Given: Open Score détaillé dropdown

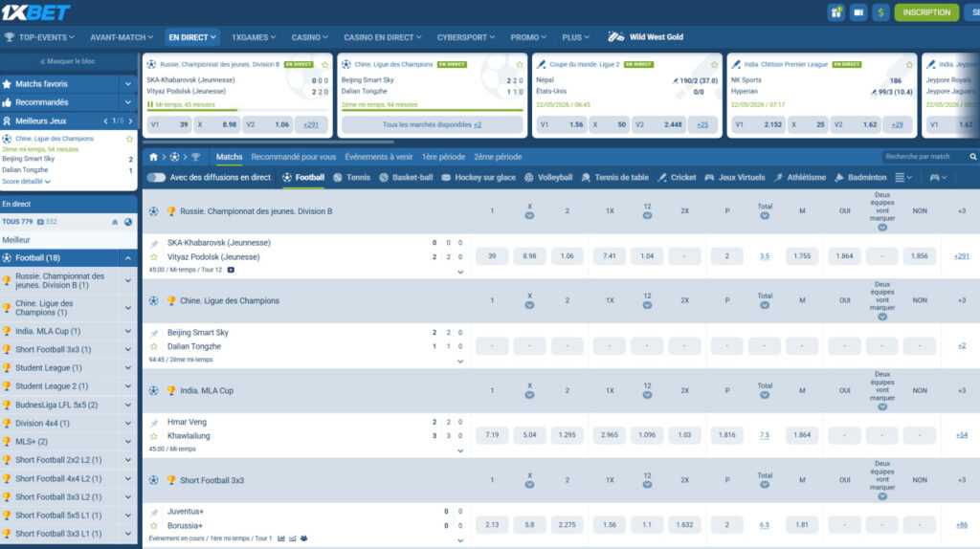Looking at the screenshot, I should click(26, 182).
